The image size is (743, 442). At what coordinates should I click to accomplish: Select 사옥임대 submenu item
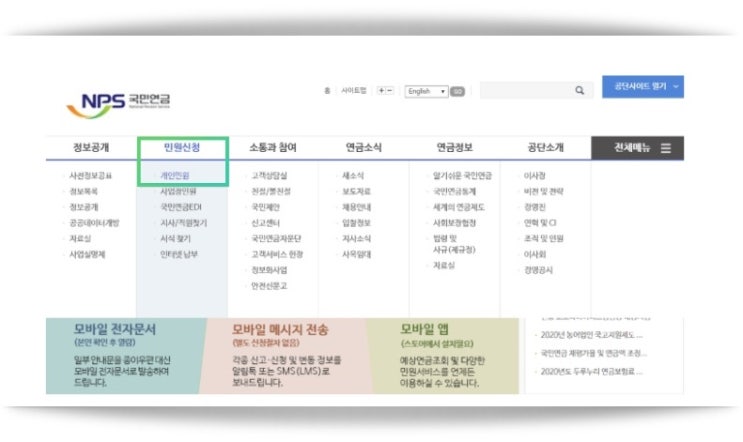[356, 254]
